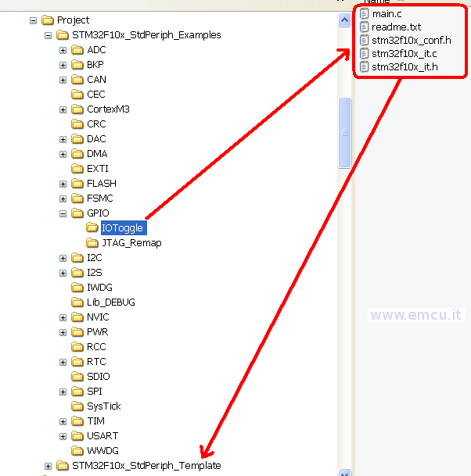Viewport: 471px width, 476px height.
Task: Click the stm32f10x_it.c file icon
Action: point(364,53)
